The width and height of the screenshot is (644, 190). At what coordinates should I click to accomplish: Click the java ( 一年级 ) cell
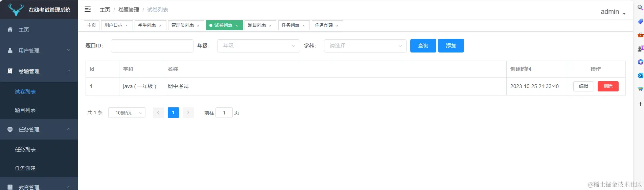[141, 86]
